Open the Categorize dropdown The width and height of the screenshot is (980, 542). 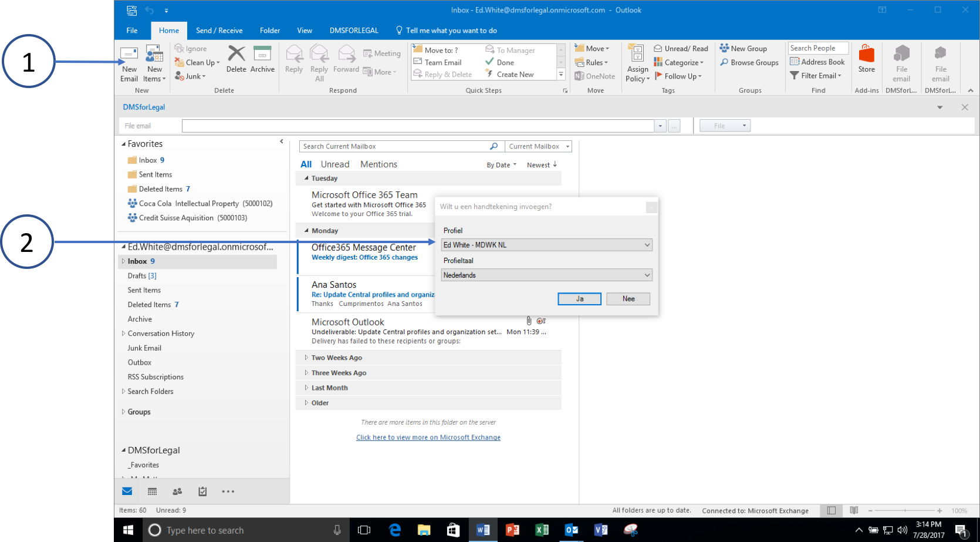coord(679,62)
